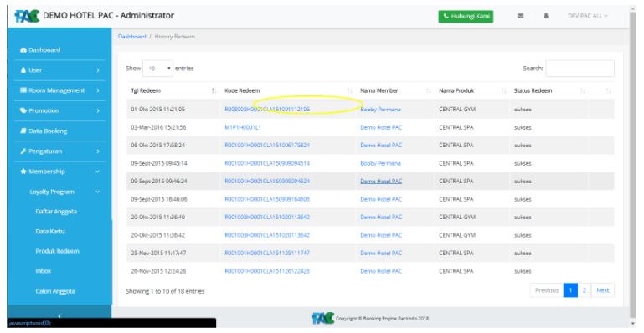Open the DEV PAC ALL user dropdown
Image resolution: width=644 pixels, height=333 pixels.
(x=587, y=16)
